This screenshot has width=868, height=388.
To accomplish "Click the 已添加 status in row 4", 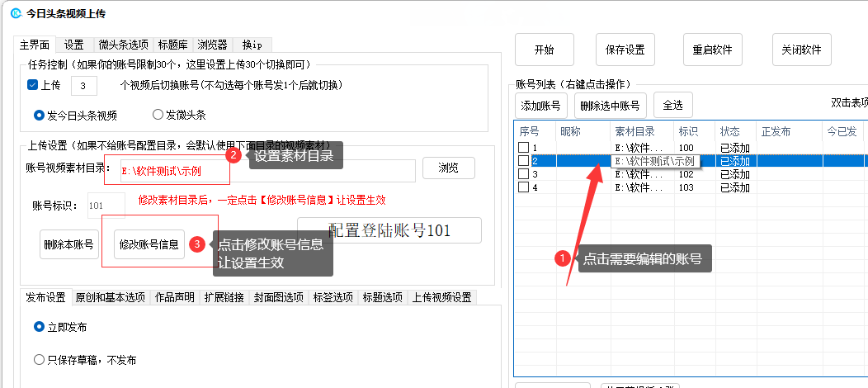I will click(734, 187).
